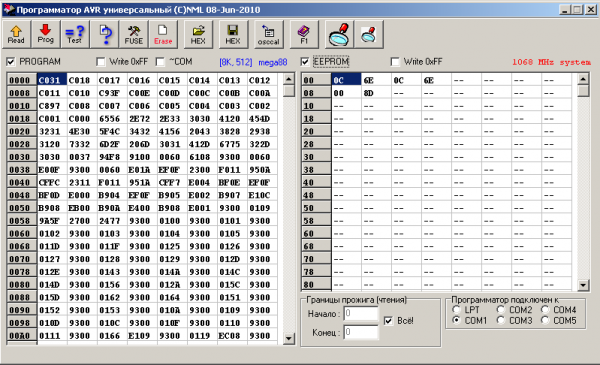
Task: Click the 1068 MHz system text
Action: [551, 62]
